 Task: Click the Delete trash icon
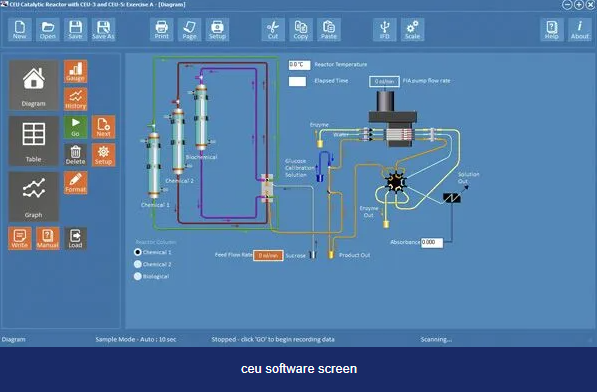(75, 155)
